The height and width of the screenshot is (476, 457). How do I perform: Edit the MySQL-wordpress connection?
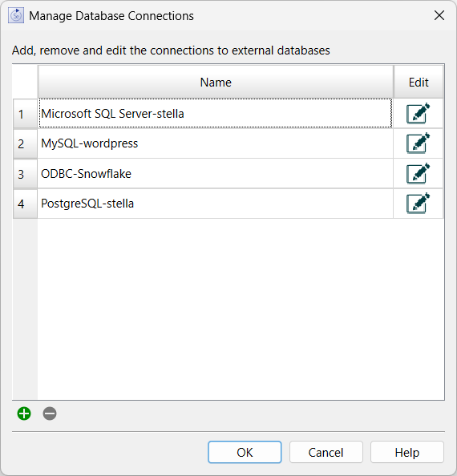[x=419, y=143]
